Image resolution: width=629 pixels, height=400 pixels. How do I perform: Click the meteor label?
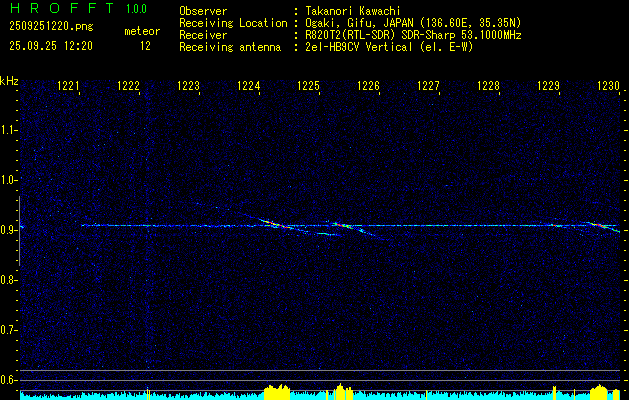click(x=142, y=31)
